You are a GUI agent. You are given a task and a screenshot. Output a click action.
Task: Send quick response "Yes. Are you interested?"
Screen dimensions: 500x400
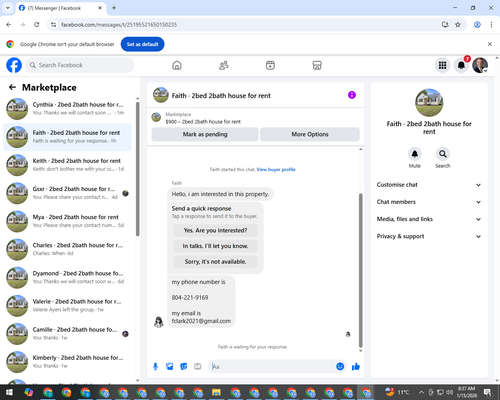click(215, 230)
